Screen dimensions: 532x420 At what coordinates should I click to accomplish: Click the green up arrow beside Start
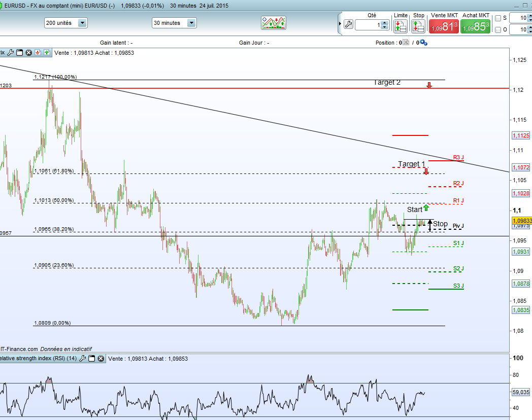pyautogui.click(x=426, y=207)
